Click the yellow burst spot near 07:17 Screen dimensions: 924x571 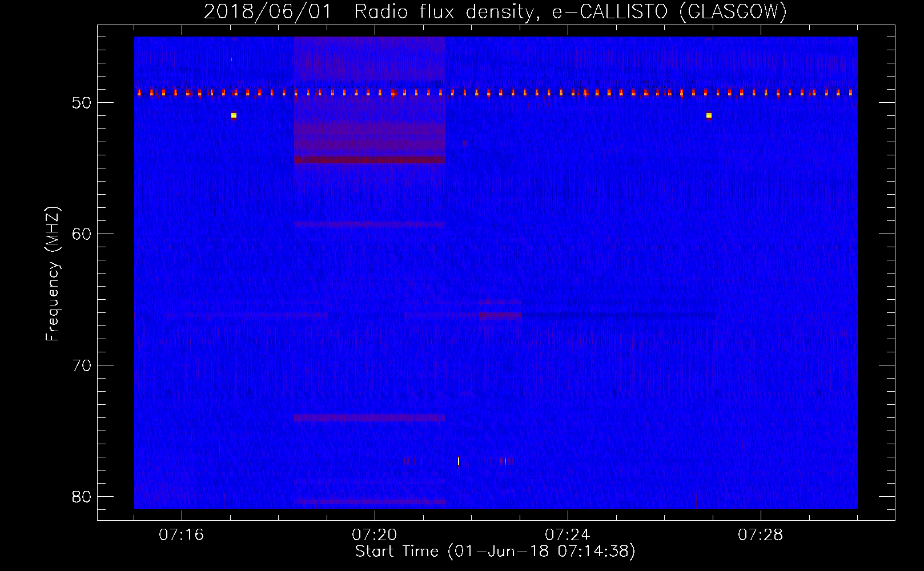[234, 115]
